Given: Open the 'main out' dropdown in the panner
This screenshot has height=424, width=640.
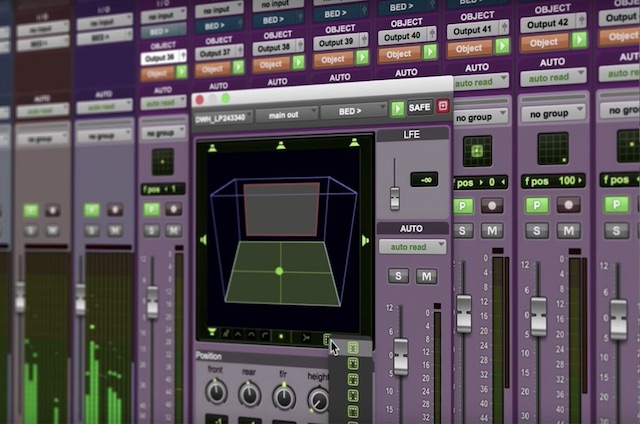Looking at the screenshot, I should tap(287, 115).
